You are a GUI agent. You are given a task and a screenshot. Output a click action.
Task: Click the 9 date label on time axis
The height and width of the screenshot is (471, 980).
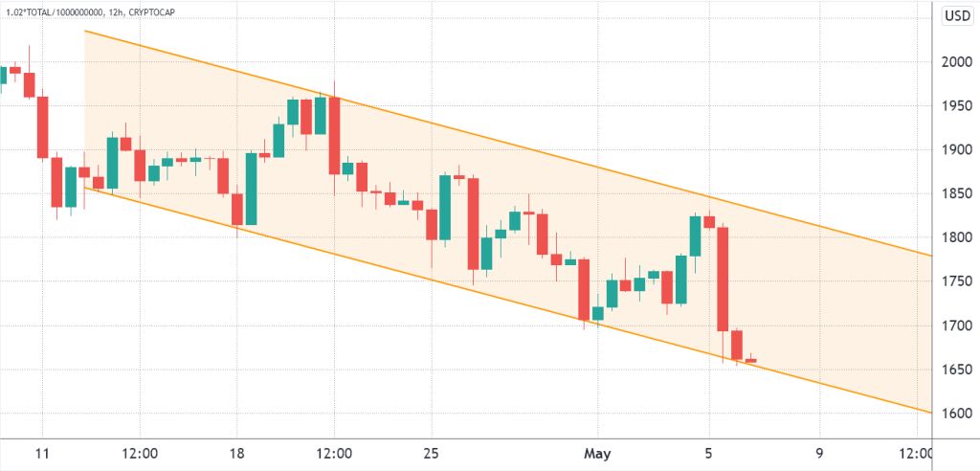click(x=819, y=452)
